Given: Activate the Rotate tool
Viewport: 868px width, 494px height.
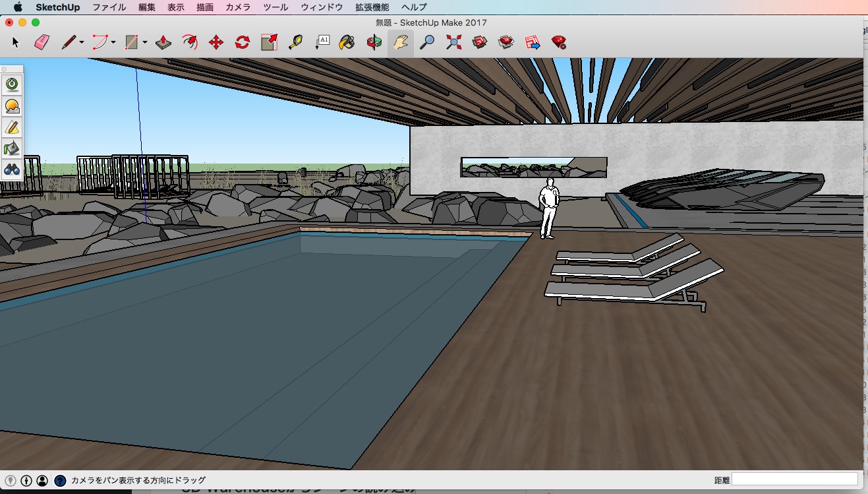Looking at the screenshot, I should 243,43.
